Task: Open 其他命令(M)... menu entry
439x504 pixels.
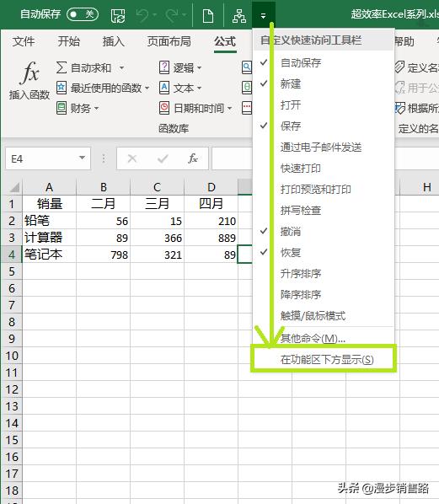Action: (324, 338)
